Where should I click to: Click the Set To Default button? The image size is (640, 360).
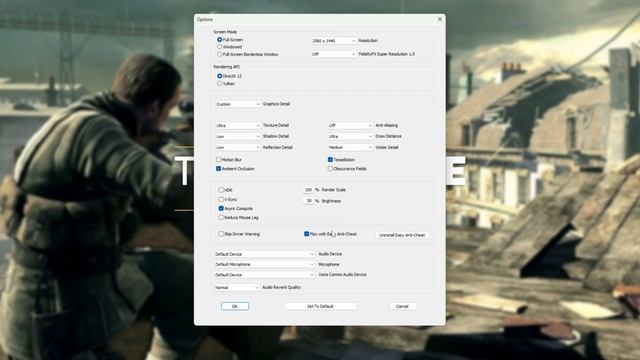point(320,306)
